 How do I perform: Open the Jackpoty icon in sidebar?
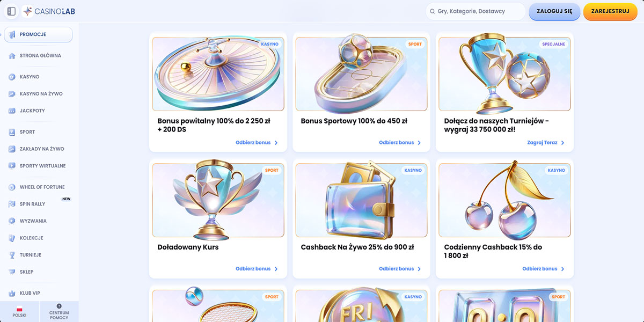click(x=12, y=111)
